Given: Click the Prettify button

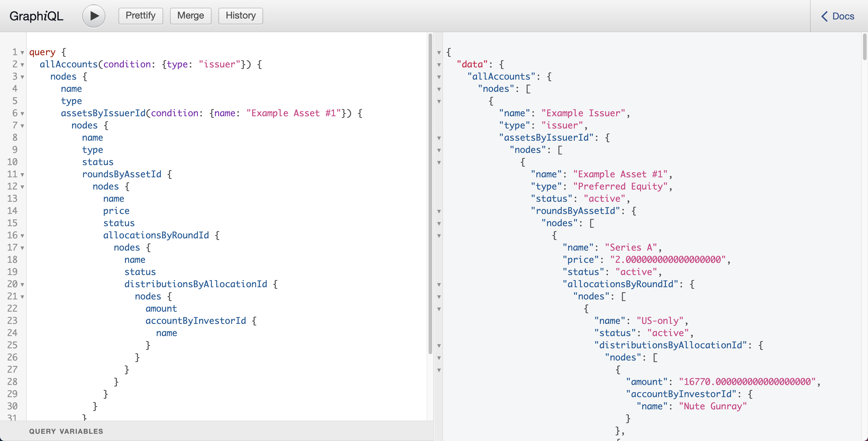Looking at the screenshot, I should (141, 16).
